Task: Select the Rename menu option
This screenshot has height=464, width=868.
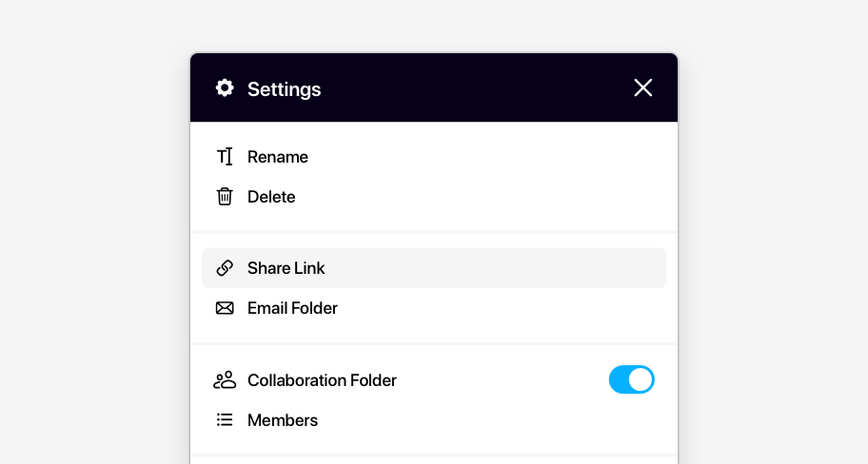Action: 277,157
